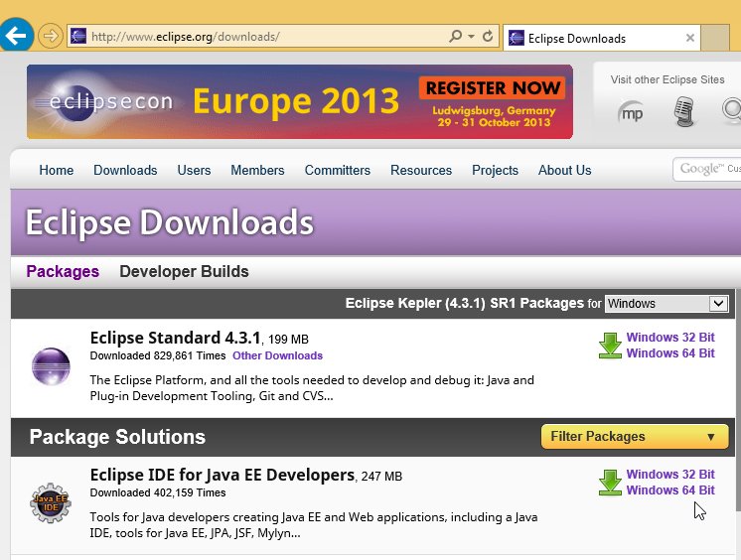Viewport: 741px width, 560px height.
Task: Open the microphone Eclipse site icon
Action: point(683,111)
